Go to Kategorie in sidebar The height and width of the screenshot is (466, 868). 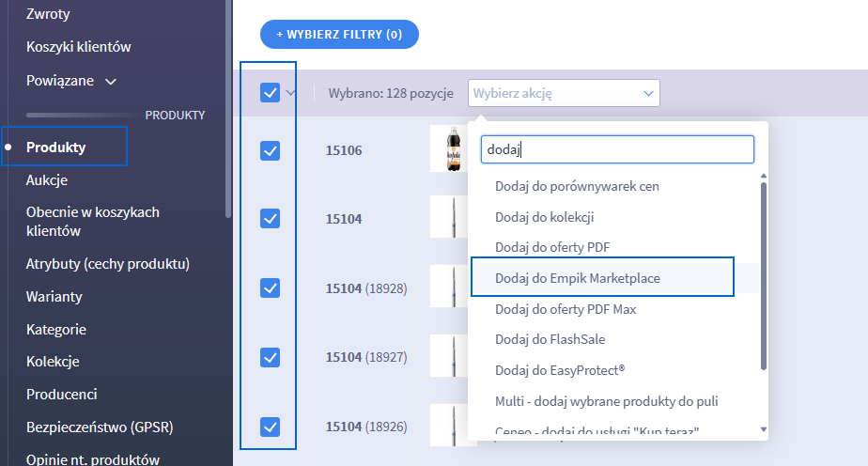[x=56, y=329]
